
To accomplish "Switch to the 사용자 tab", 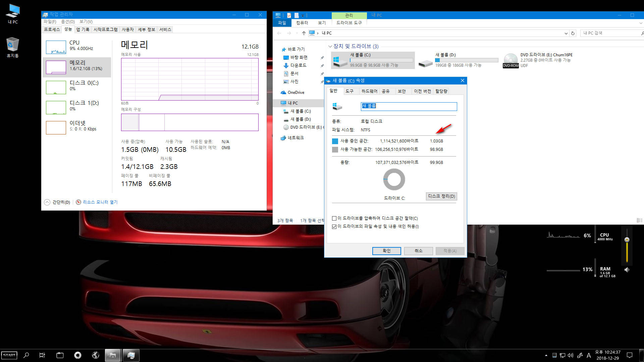I will (x=128, y=29).
